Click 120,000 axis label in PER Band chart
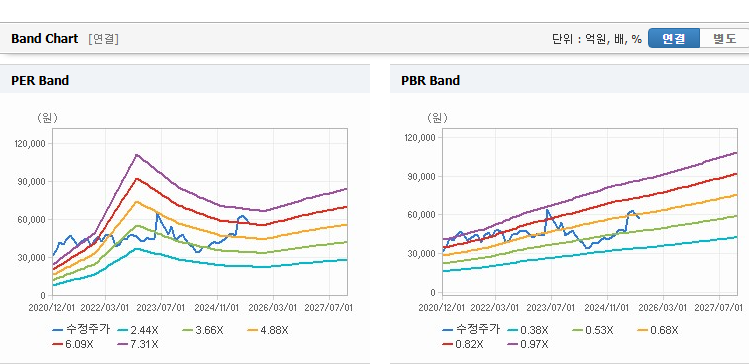Image resolution: width=749 pixels, height=364 pixels. pos(30,143)
